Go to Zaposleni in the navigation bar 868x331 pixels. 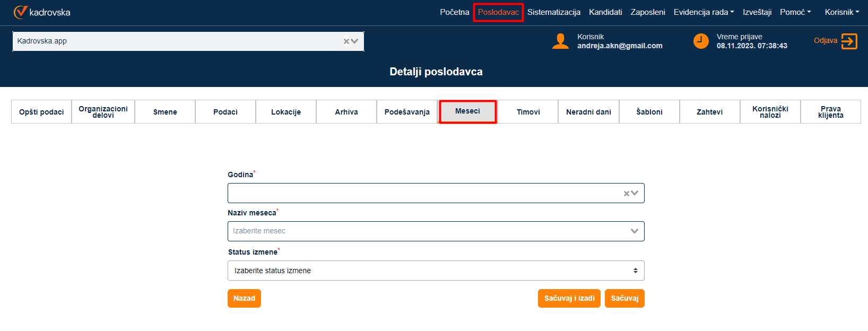[647, 12]
